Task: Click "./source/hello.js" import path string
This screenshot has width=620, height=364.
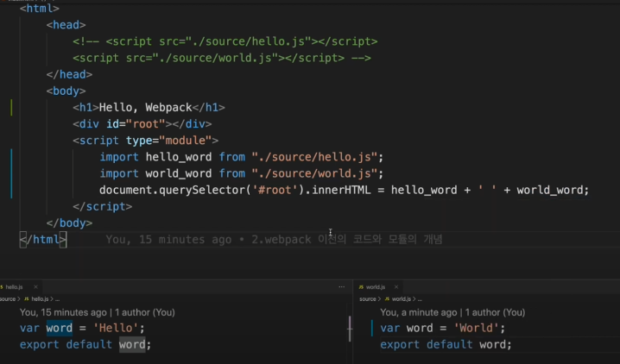Action: 314,157
